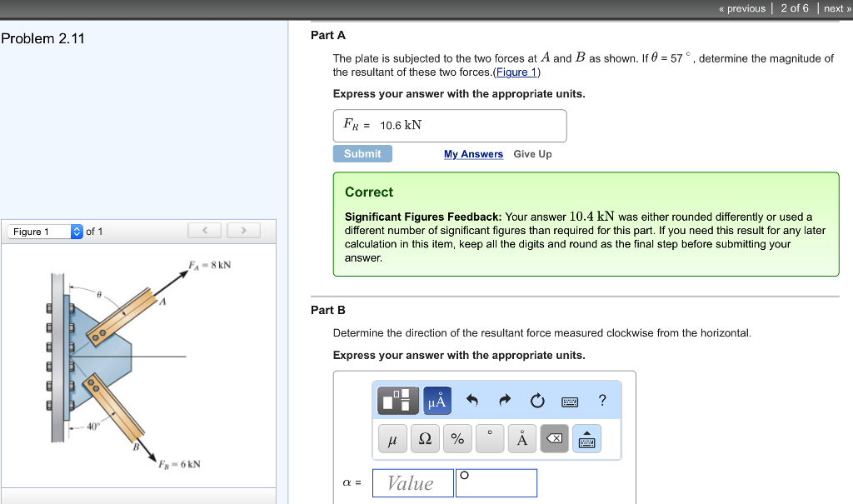Viewport: 853px width, 504px height.
Task: Click the 40° angle label in the figure
Action: 93,427
